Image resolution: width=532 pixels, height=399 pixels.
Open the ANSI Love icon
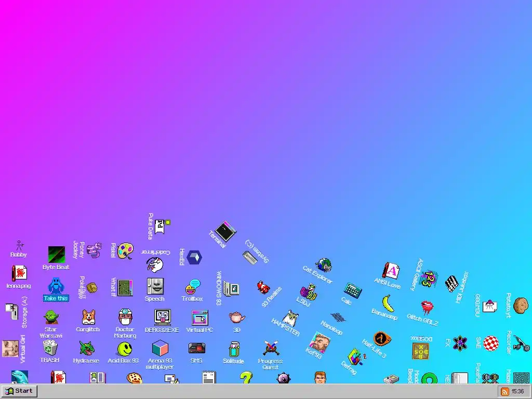391,271
